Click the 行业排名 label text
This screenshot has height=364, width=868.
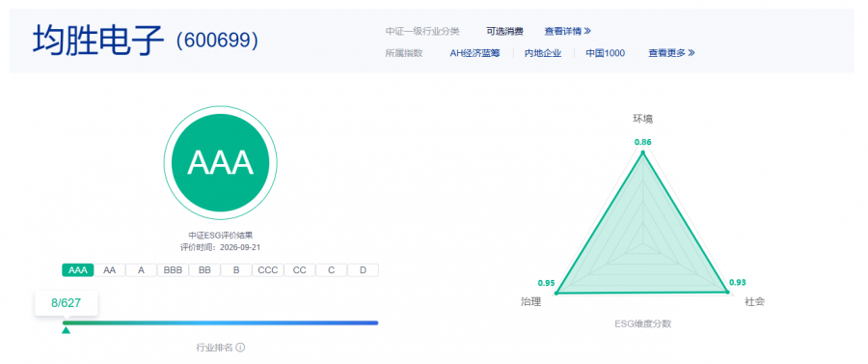214,348
